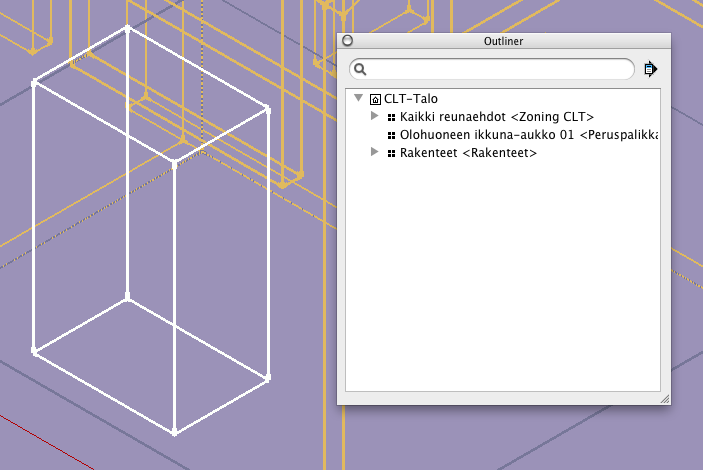The height and width of the screenshot is (470, 703).
Task: Expand the Rakenteet component tree
Action: point(375,152)
